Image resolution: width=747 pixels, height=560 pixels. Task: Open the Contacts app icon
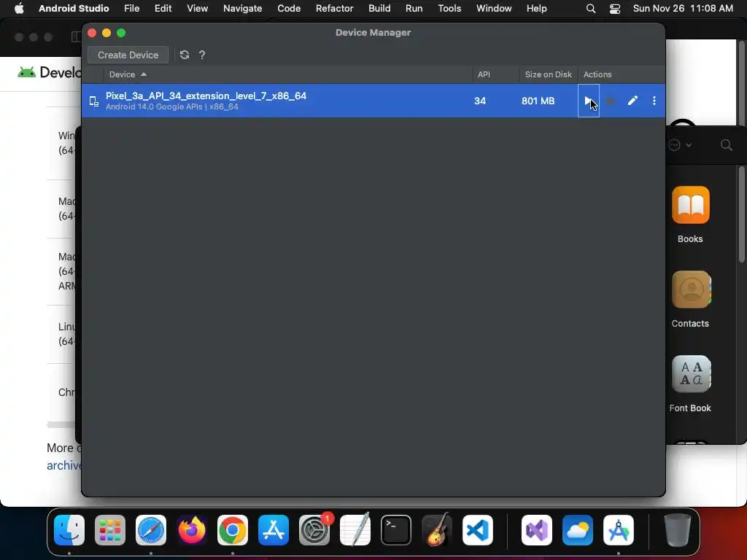pyautogui.click(x=692, y=289)
